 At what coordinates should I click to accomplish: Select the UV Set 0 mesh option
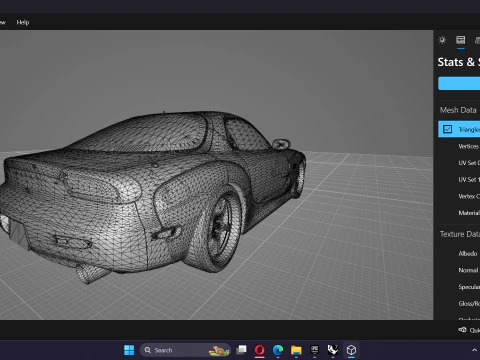pyautogui.click(x=469, y=163)
